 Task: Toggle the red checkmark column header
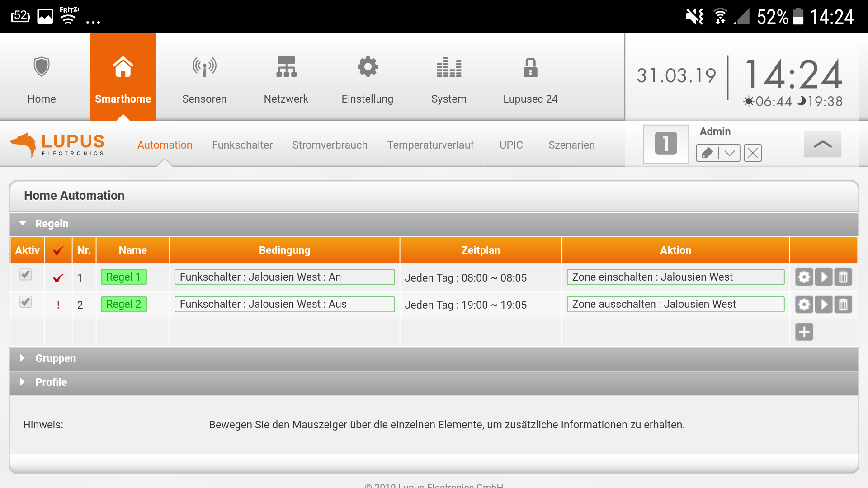tap(58, 250)
